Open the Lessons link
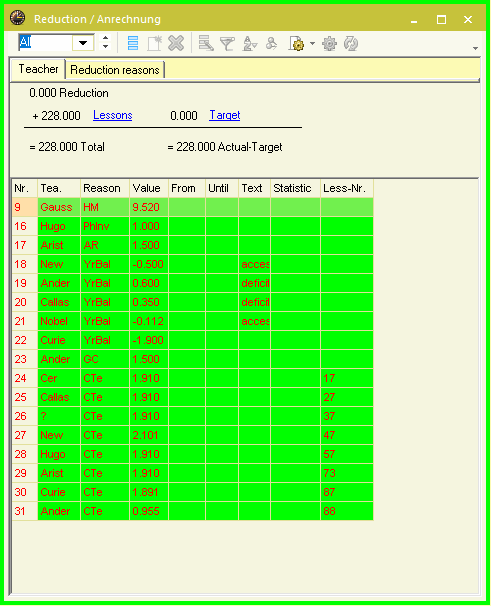 pos(113,115)
